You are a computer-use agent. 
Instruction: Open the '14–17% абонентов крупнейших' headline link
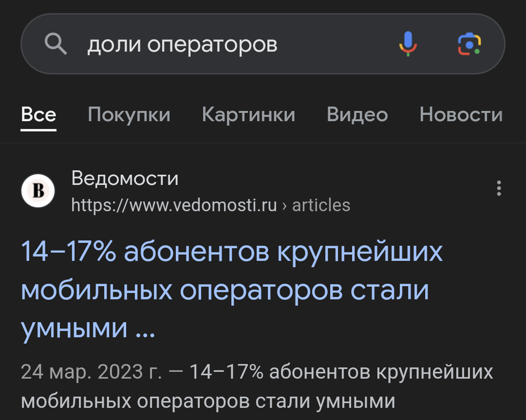[232, 252]
